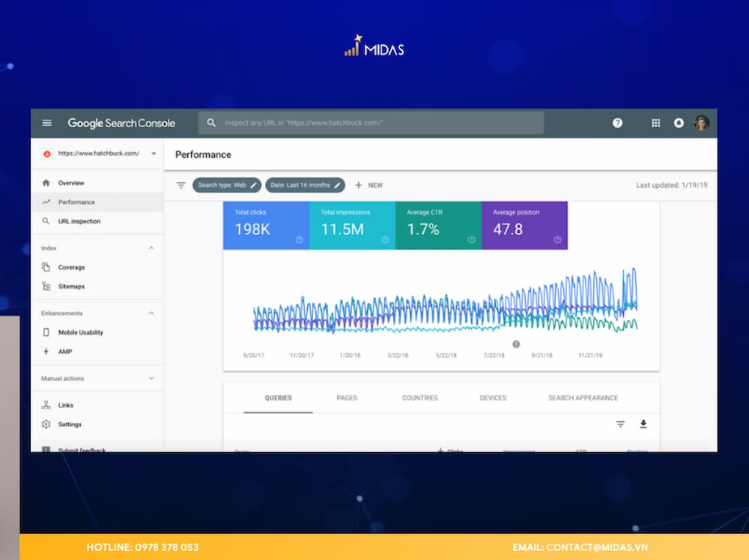Click help icon on Average position card
This screenshot has height=560, width=749.
click(x=557, y=240)
